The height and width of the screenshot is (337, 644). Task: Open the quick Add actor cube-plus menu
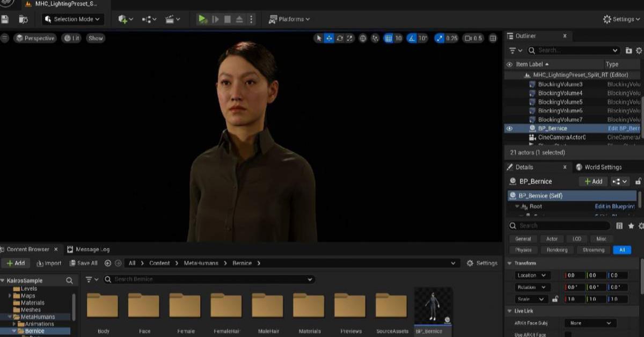point(126,19)
